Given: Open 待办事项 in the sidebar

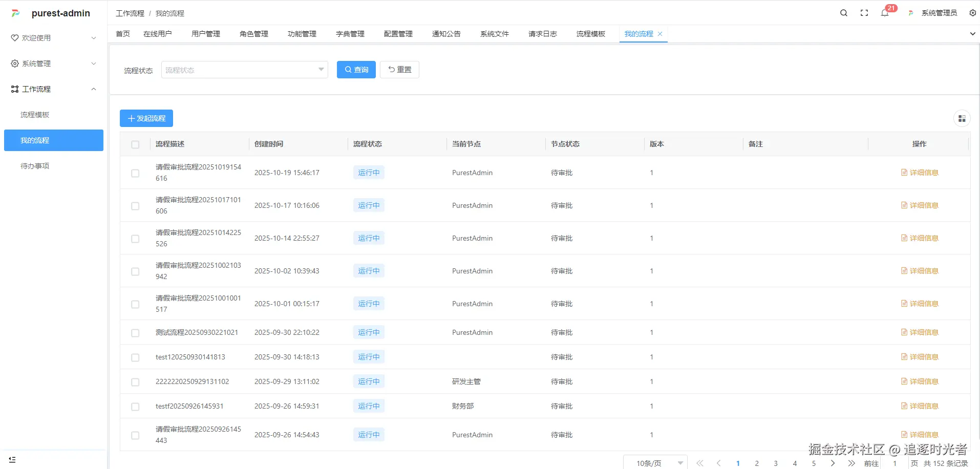Looking at the screenshot, I should pos(54,166).
